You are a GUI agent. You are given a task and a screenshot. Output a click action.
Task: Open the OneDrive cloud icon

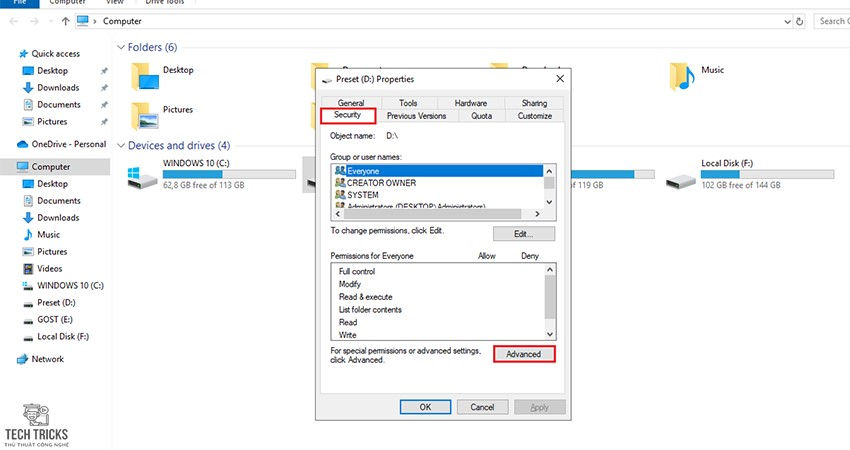tap(22, 144)
